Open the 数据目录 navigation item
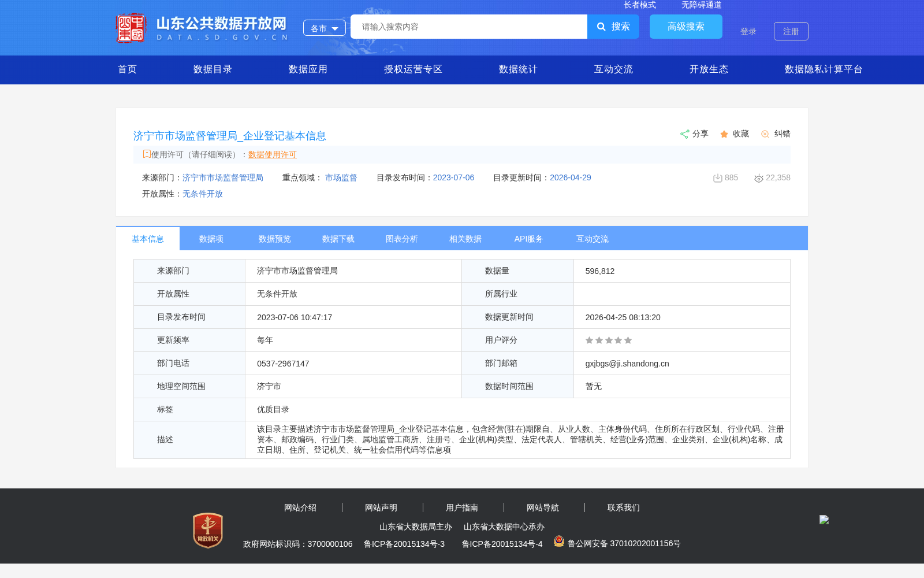924x578 pixels. (x=213, y=69)
